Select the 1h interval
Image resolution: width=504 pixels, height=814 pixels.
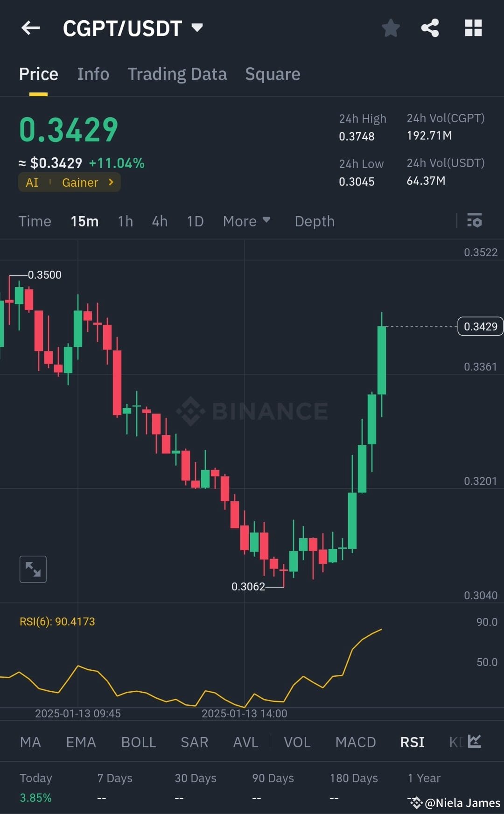click(x=126, y=221)
